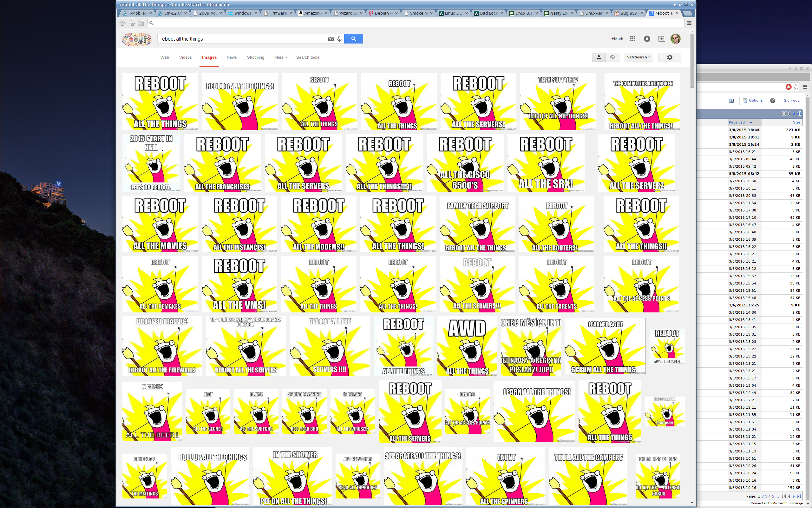Switch to the Amazon browser tab
Image resolution: width=812 pixels, height=508 pixels.
tap(312, 13)
